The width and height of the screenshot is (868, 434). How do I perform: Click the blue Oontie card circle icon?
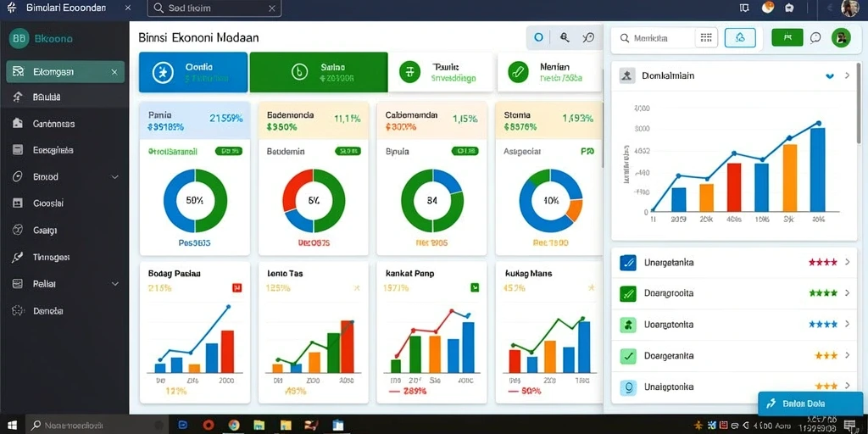point(163,73)
